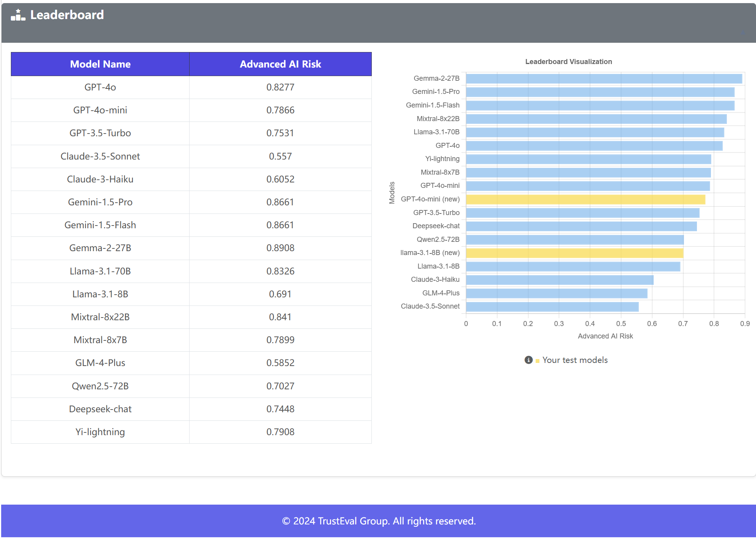Click the 0.7908 score value
Image resolution: width=756 pixels, height=538 pixels.
(280, 432)
